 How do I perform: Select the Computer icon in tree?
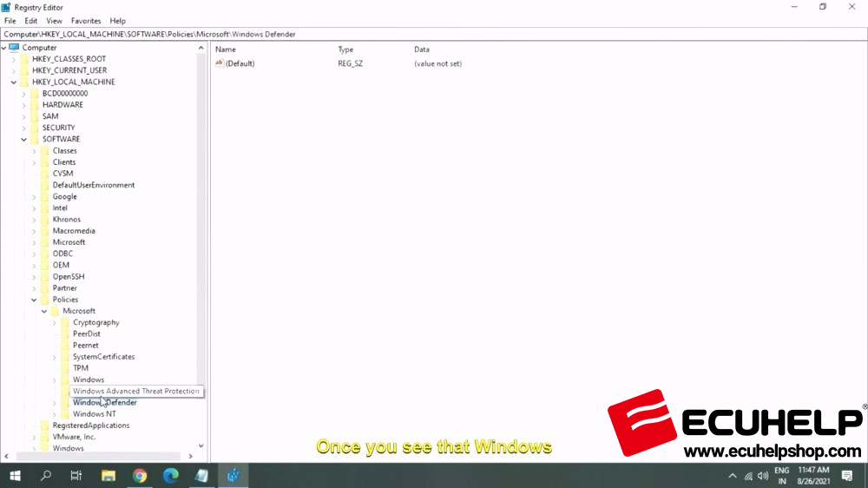click(14, 48)
